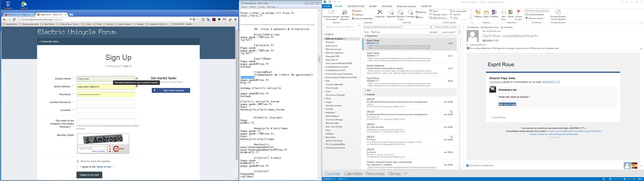
Task: Click Sign In link for existing user
Action: 127,66
